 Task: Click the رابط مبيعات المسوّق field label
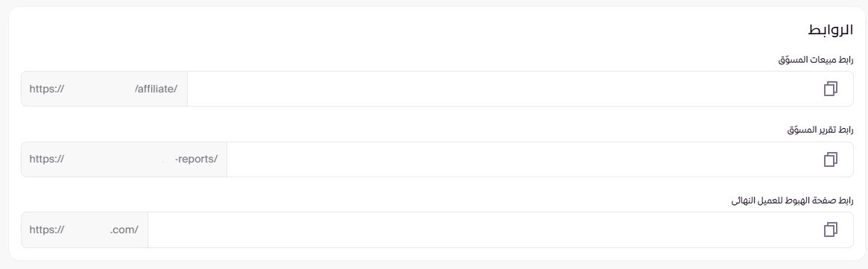[816, 59]
